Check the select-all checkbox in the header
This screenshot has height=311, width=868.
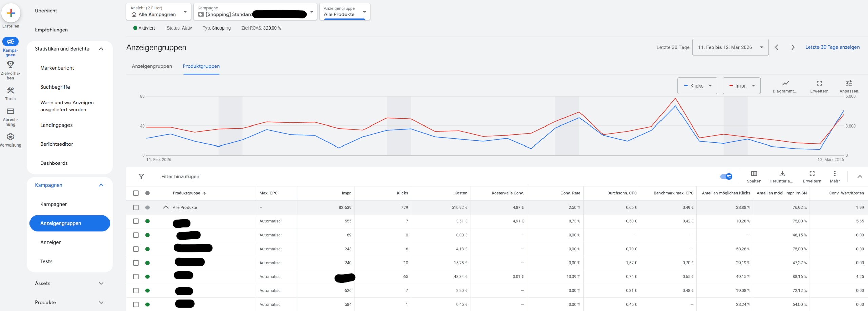[x=136, y=193]
